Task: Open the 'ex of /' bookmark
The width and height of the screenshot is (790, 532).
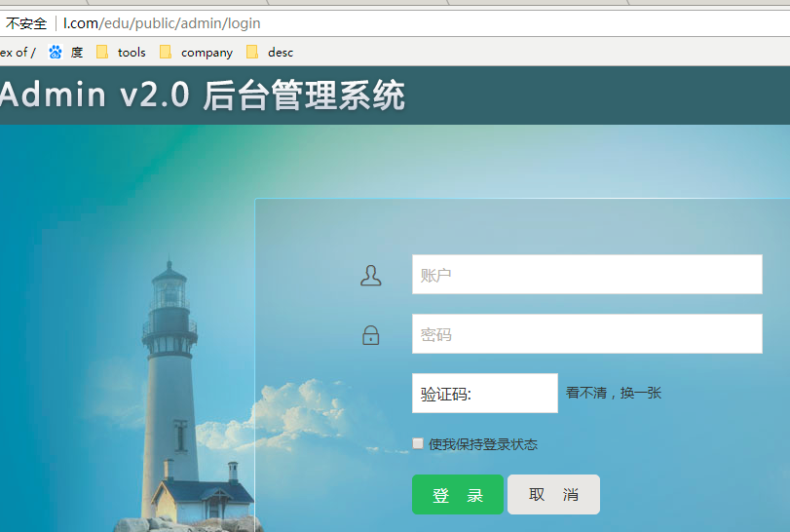Action: pos(18,53)
